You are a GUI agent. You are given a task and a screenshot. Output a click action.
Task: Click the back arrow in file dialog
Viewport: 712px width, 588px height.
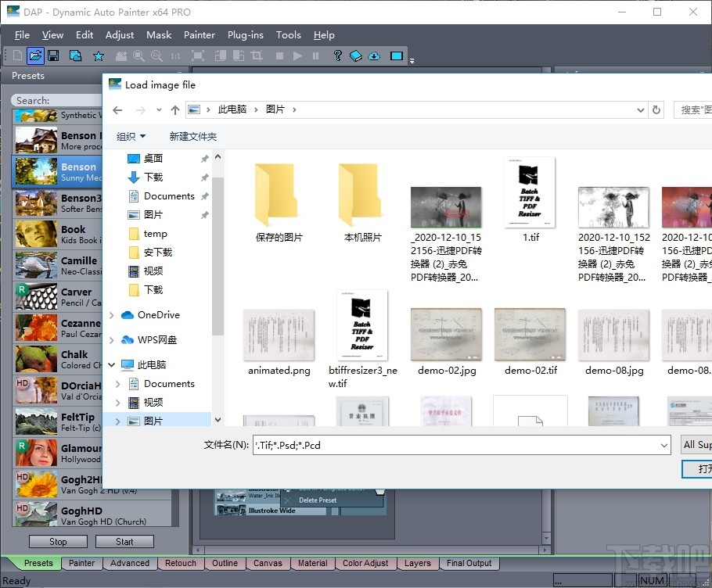(x=117, y=110)
